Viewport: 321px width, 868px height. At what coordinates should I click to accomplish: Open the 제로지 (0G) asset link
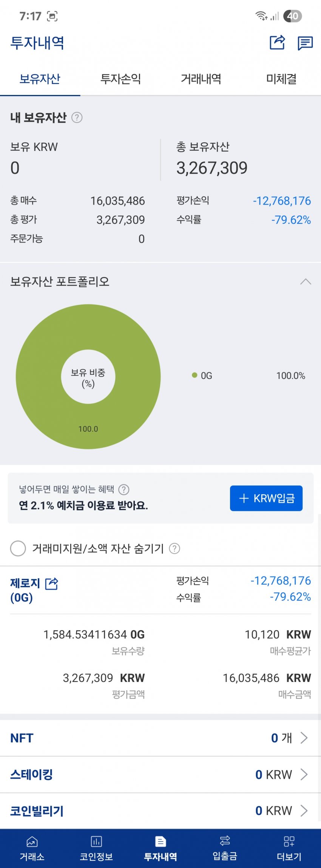point(25,590)
